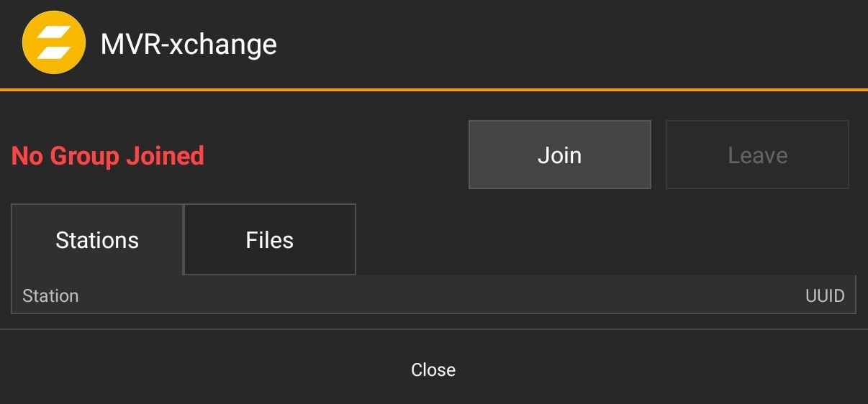Click the station table header row
The height and width of the screenshot is (404, 868).
(433, 296)
